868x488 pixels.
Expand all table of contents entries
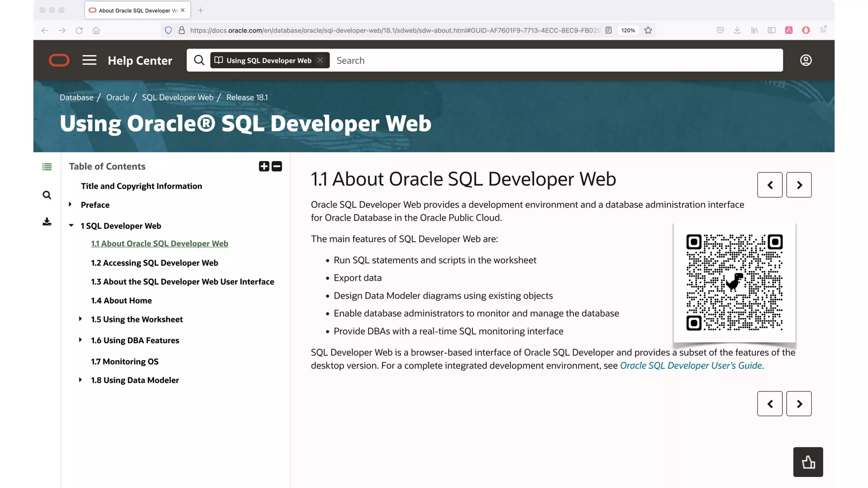point(264,166)
